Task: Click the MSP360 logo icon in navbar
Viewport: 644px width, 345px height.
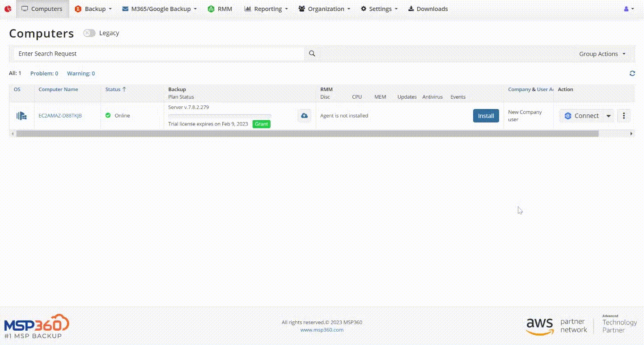Action: 8,8
